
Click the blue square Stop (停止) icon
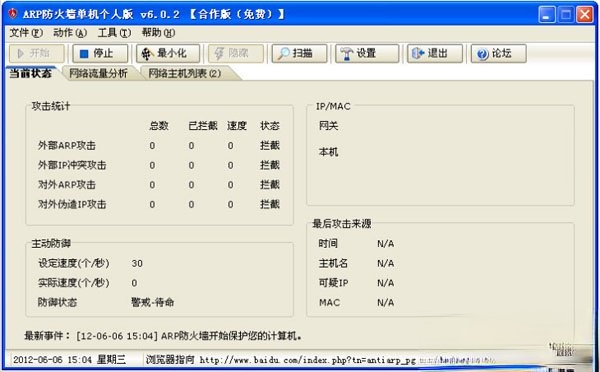[84, 54]
